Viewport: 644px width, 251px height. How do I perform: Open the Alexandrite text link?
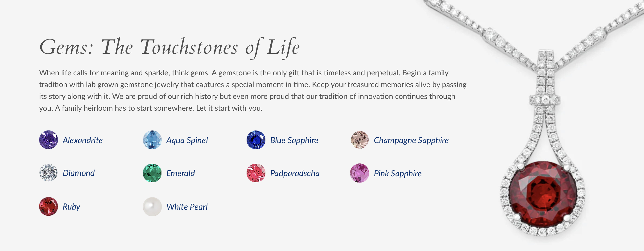click(83, 140)
